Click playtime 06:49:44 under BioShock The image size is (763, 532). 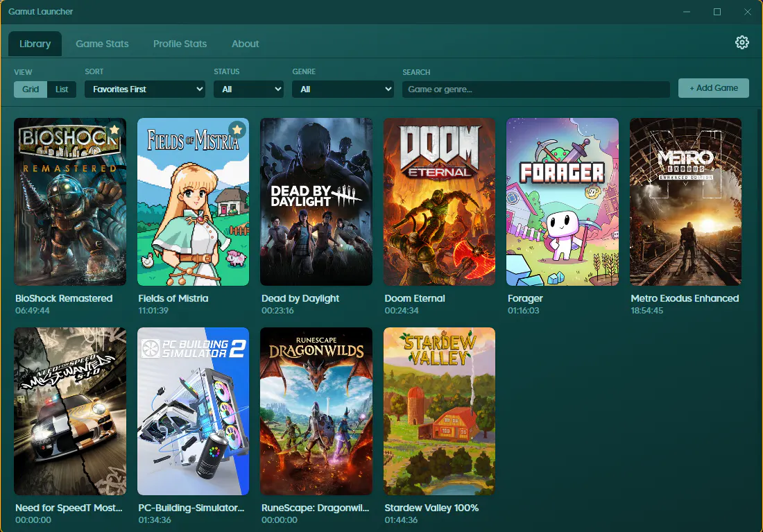point(32,311)
